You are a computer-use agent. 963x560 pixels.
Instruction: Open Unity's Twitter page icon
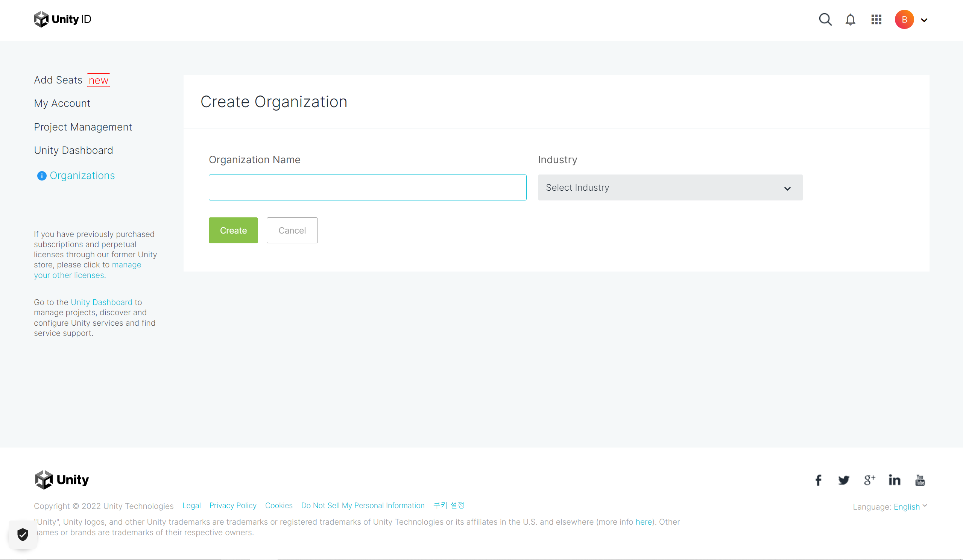[843, 480]
